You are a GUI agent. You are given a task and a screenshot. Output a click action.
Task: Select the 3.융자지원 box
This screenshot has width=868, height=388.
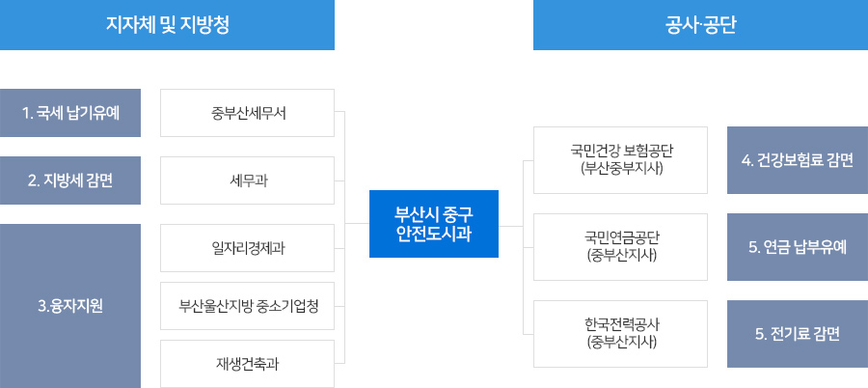coord(70,306)
